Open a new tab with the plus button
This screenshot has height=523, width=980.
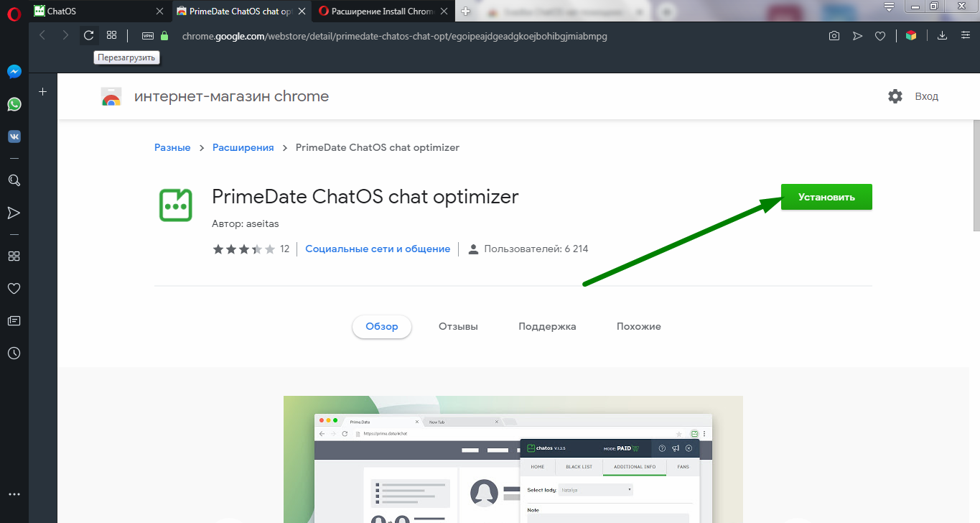click(x=466, y=11)
